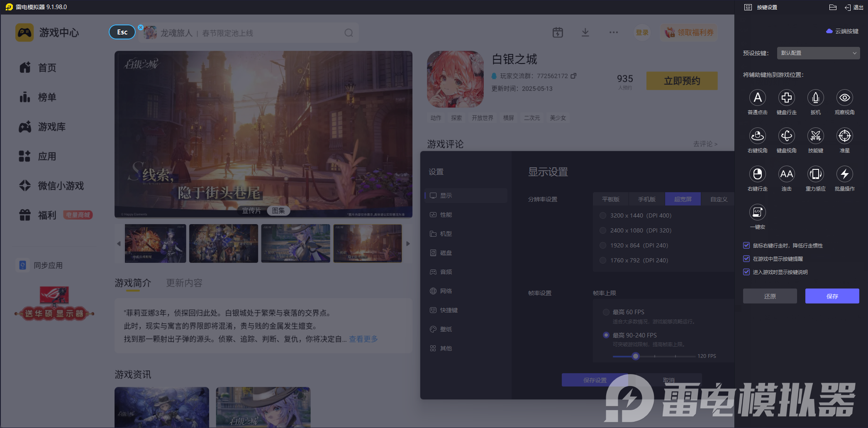The image size is (868, 428).
Task: Open 性能 performance settings section
Action: pyautogui.click(x=466, y=215)
